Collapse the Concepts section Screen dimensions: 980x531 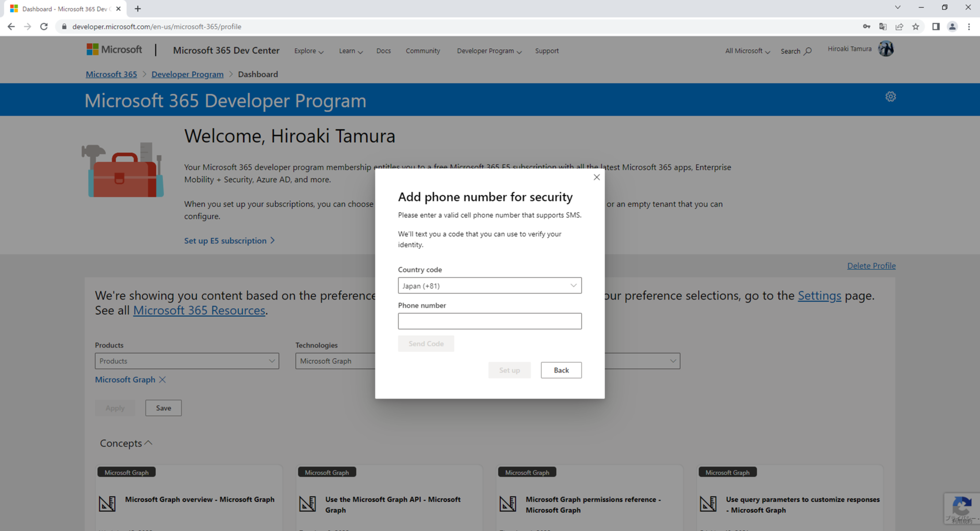tap(126, 443)
